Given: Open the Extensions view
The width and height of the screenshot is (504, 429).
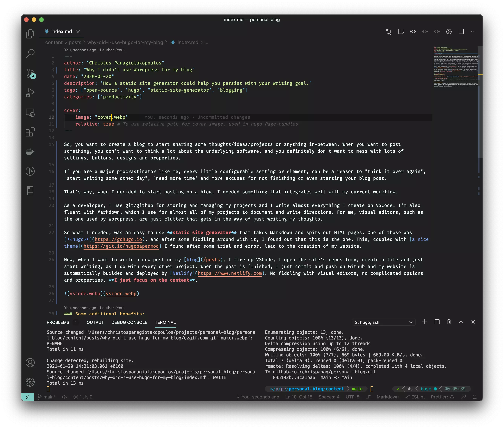Looking at the screenshot, I should click(x=30, y=132).
